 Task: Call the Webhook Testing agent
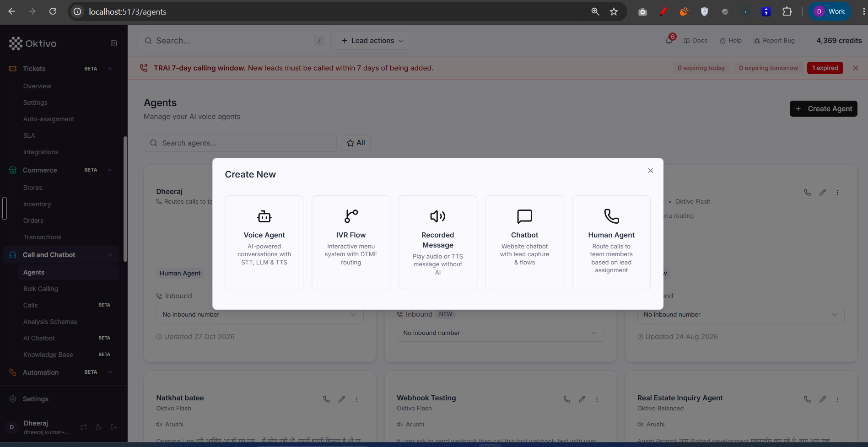click(x=566, y=399)
